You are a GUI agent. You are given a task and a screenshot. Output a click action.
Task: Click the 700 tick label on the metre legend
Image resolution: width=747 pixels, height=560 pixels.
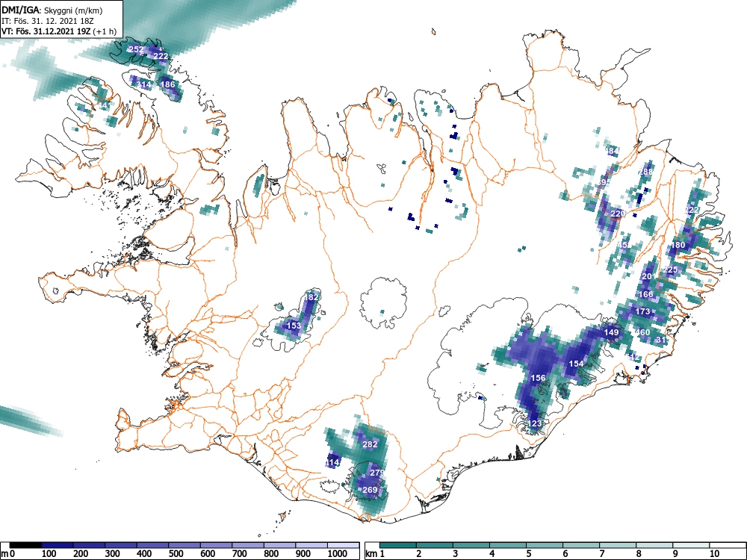tap(240, 554)
